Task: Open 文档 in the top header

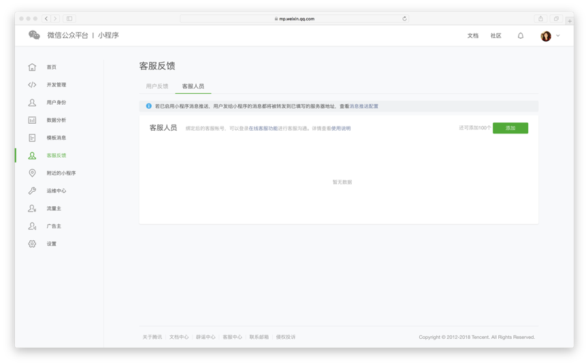Action: pos(472,35)
